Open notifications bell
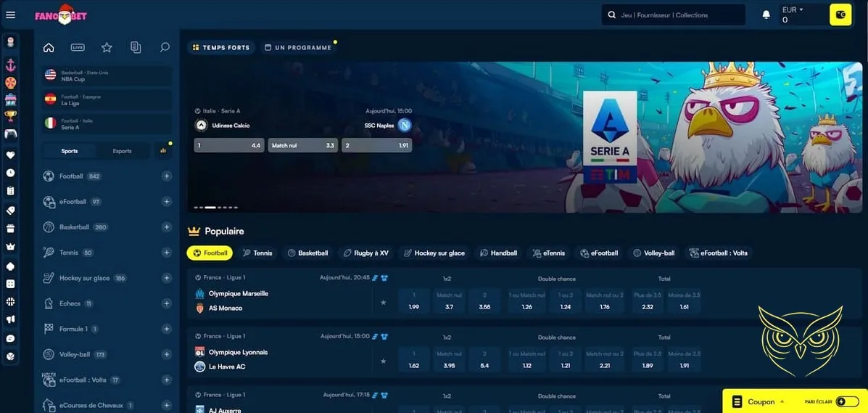 tap(766, 15)
